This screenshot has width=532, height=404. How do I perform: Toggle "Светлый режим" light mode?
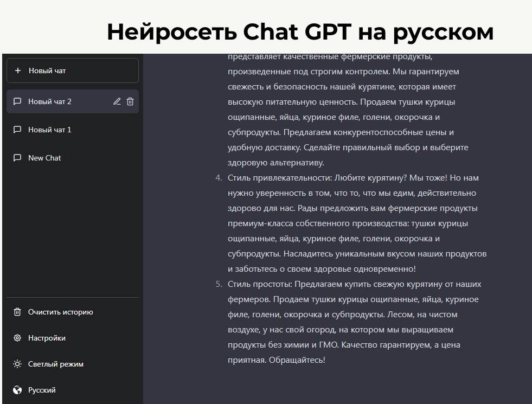56,364
